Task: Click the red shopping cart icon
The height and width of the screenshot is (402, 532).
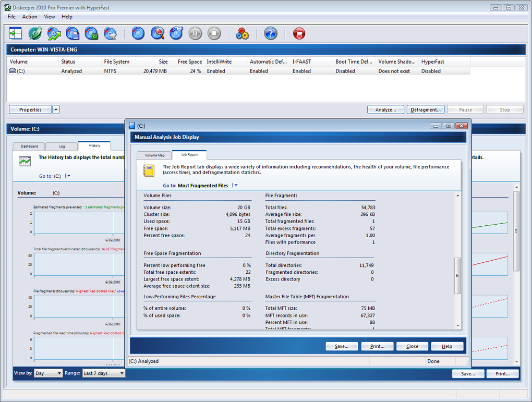Action: click(299, 34)
